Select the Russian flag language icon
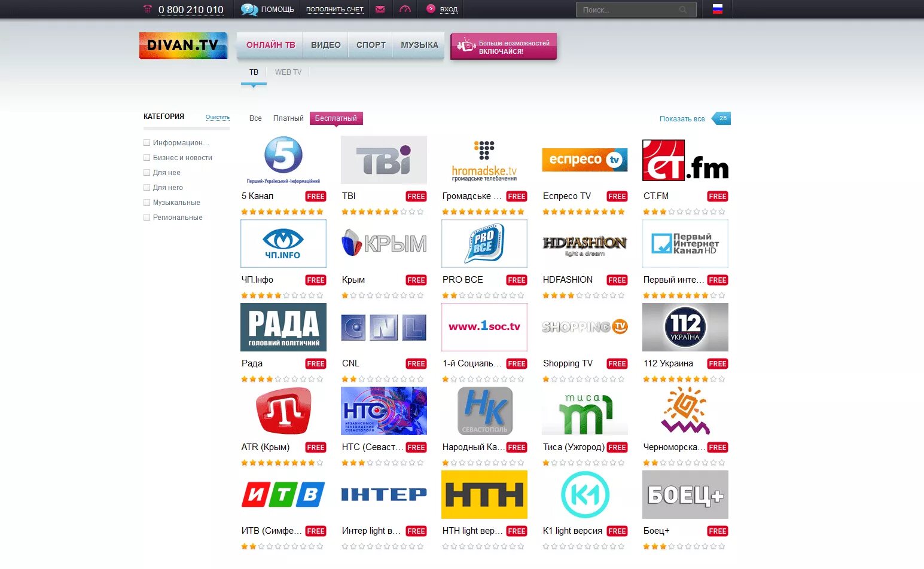The width and height of the screenshot is (924, 569). tap(718, 9)
